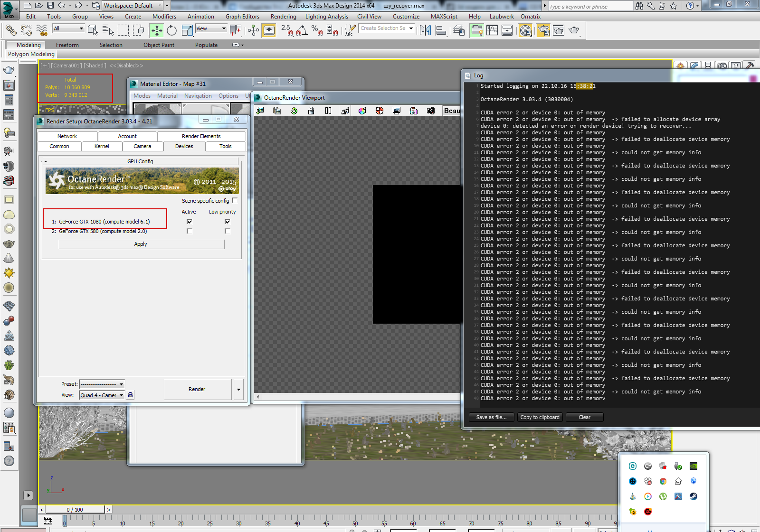Open Render Setup teapot icon in toolbar
Image resolution: width=760 pixels, height=532 pixels.
coord(543,30)
